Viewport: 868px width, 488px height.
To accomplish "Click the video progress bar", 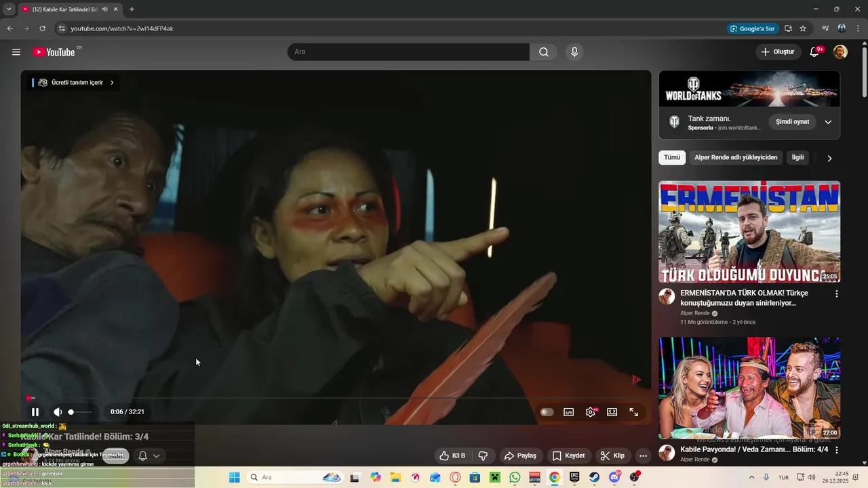I will (336, 398).
